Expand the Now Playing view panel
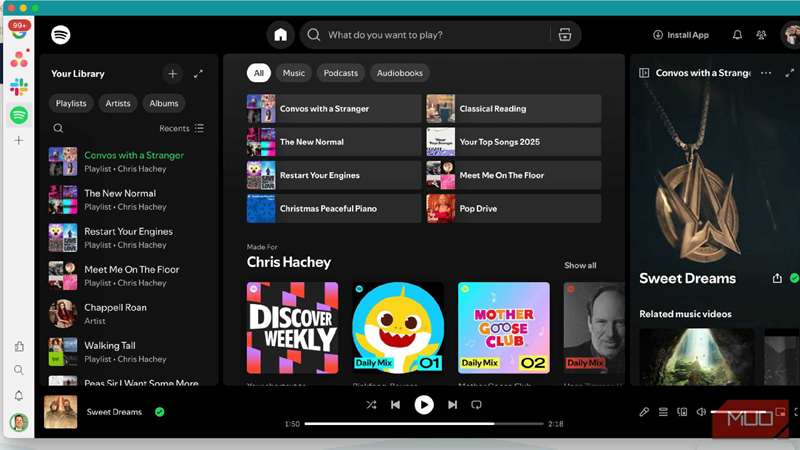This screenshot has height=450, width=800. 790,73
